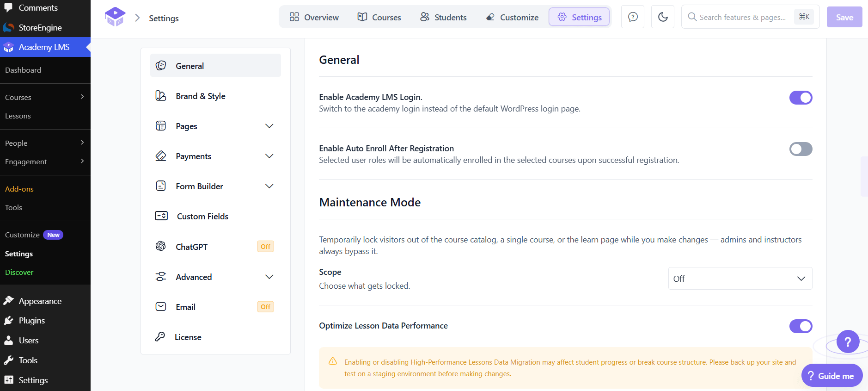Click the Payments icon in settings list
868x391 pixels.
click(161, 156)
